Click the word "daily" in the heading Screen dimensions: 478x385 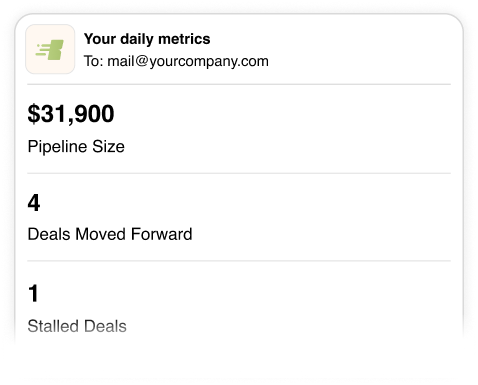coord(137,39)
